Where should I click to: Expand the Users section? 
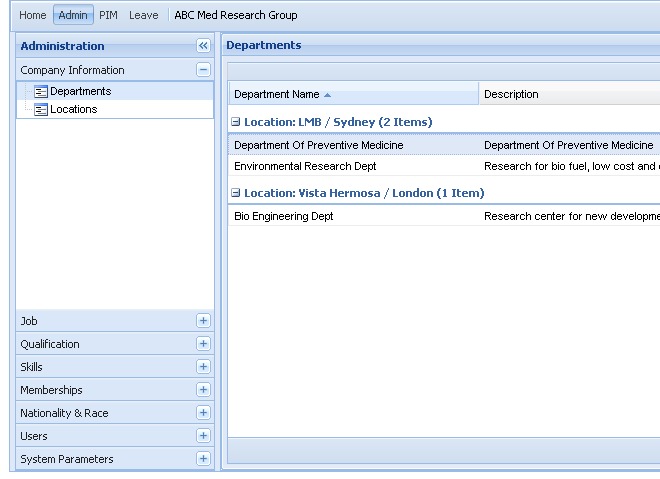coord(203,436)
